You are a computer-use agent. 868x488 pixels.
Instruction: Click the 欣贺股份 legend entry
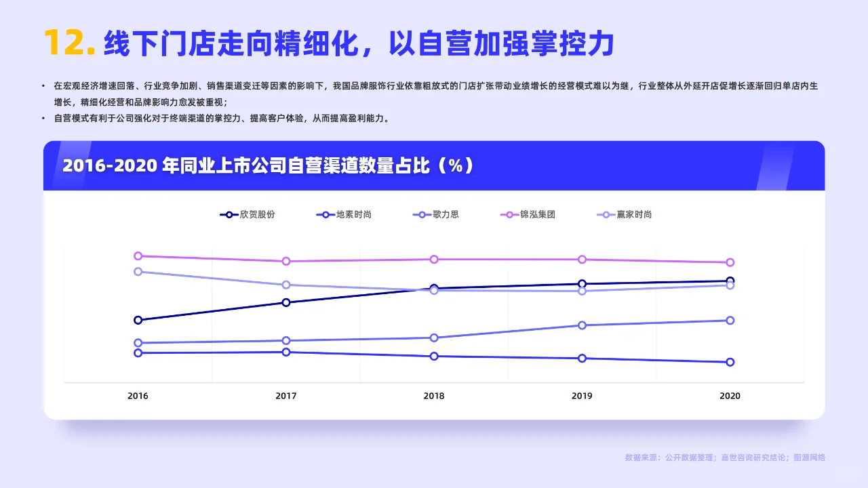(248, 214)
